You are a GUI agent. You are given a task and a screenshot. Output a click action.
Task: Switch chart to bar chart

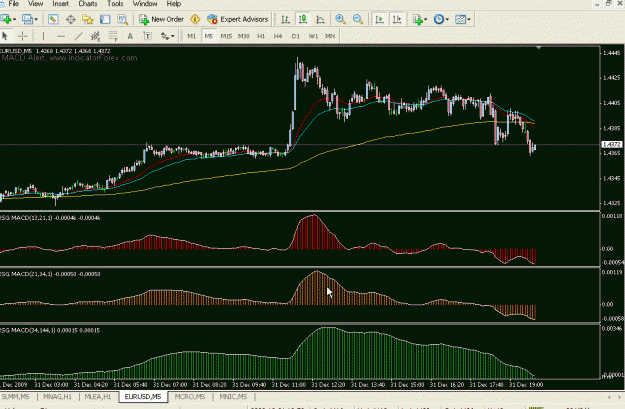(x=285, y=19)
